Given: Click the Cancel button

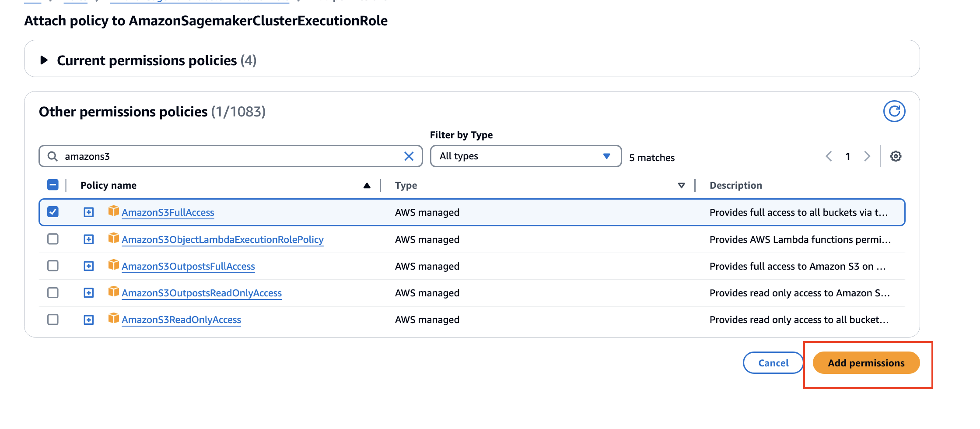Looking at the screenshot, I should (x=773, y=363).
